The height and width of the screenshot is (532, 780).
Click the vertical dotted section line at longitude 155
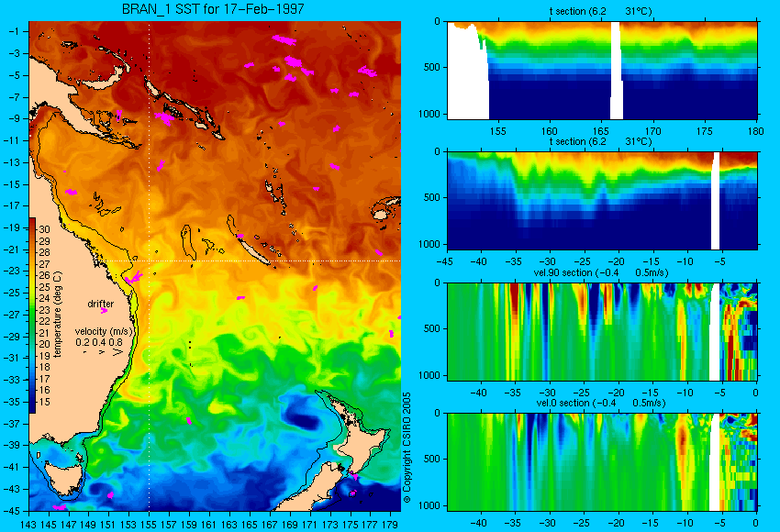coord(150,266)
